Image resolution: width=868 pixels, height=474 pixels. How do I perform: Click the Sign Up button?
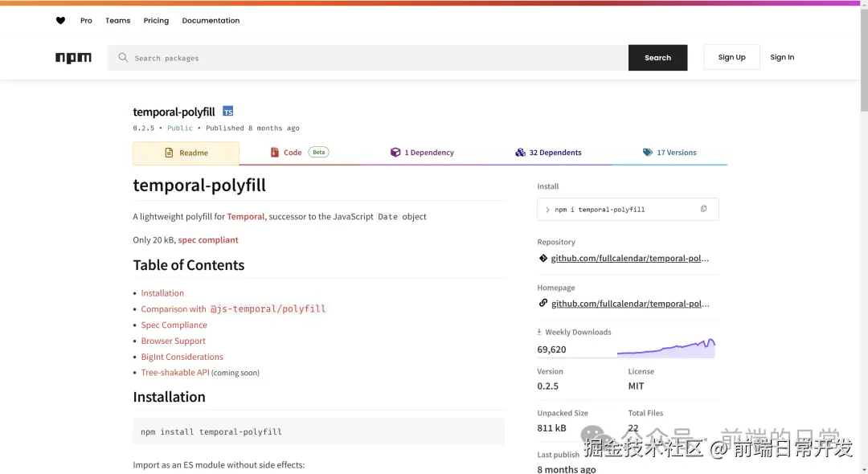coord(731,58)
